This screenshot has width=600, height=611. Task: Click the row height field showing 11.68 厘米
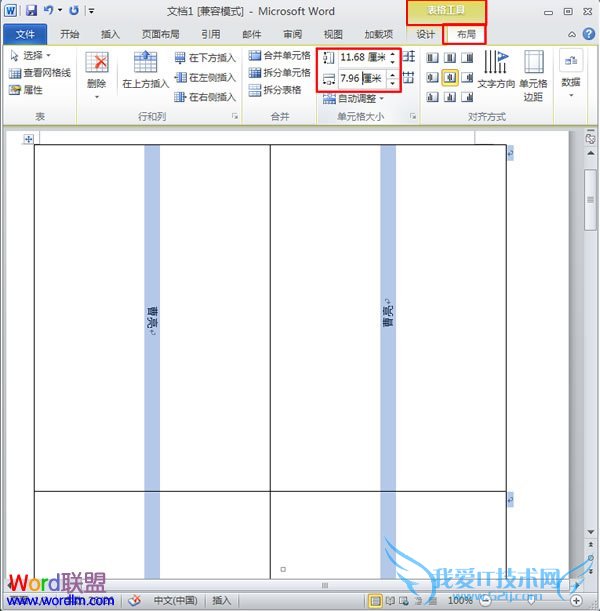[x=363, y=57]
